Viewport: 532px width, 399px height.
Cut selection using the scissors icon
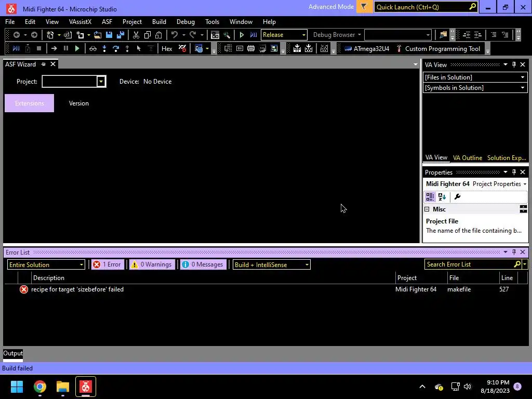click(x=136, y=35)
